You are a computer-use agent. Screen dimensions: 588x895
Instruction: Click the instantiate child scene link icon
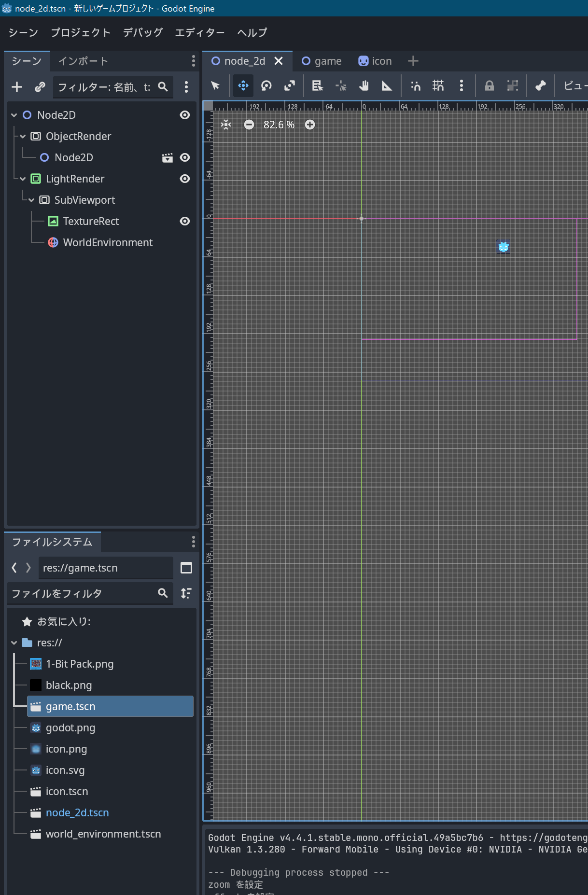[x=40, y=87]
